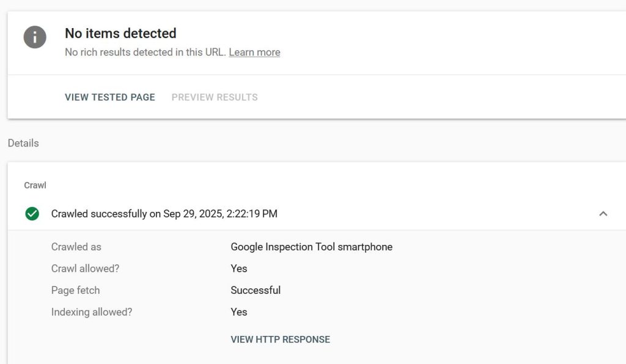Open the Learn more link

point(254,53)
